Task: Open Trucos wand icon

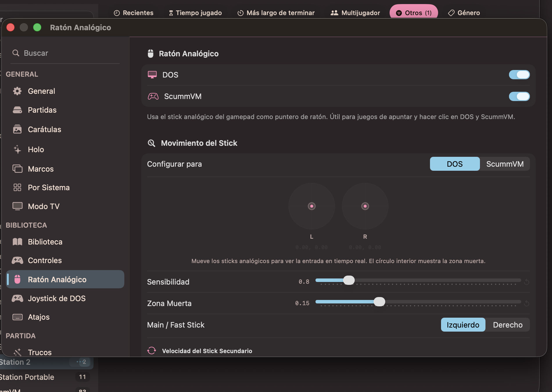Action: click(x=17, y=352)
